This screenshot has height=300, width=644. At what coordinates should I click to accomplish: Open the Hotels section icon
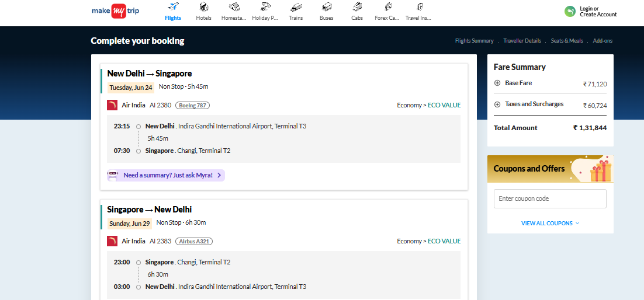pos(204,7)
